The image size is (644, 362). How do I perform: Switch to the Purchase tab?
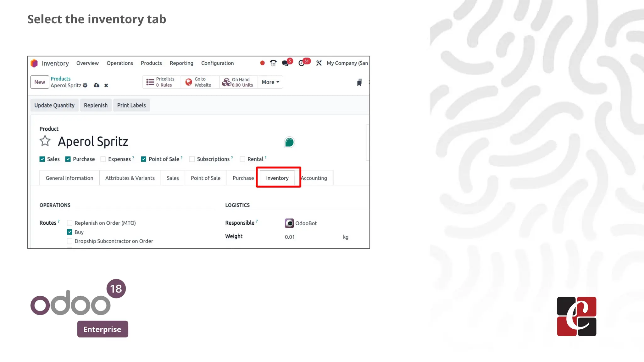(243, 178)
